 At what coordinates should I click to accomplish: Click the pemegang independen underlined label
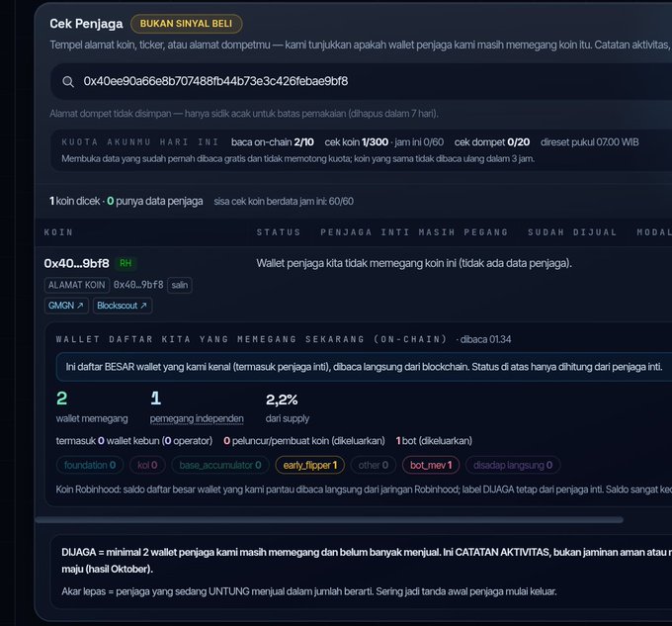[x=197, y=418]
